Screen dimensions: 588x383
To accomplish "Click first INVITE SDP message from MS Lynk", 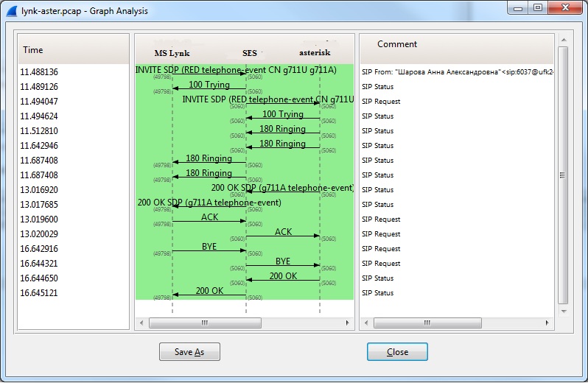I will (x=236, y=70).
